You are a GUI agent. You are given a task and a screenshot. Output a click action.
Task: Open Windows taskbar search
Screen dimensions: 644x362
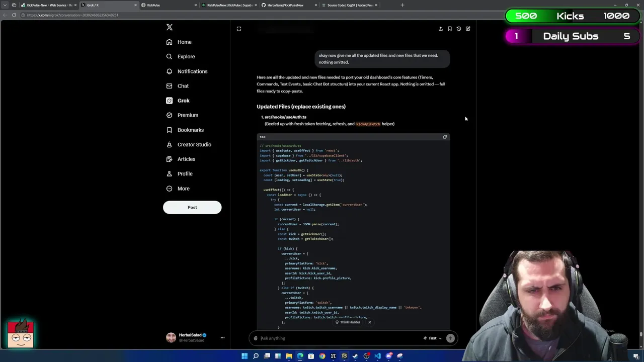(x=256, y=356)
